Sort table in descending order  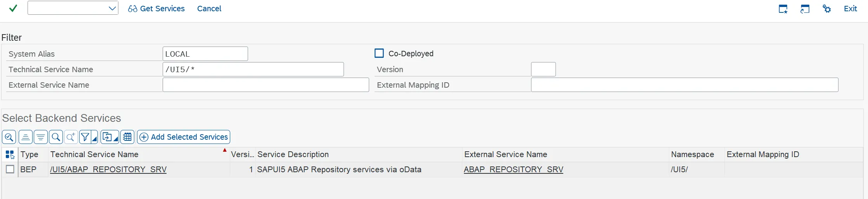(x=41, y=137)
